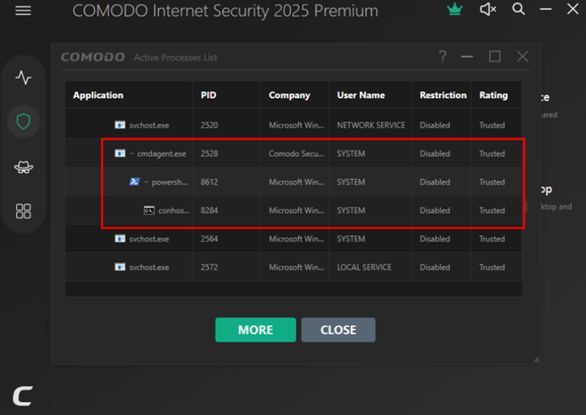Click the conhost console process icon
586x415 pixels.
[149, 210]
